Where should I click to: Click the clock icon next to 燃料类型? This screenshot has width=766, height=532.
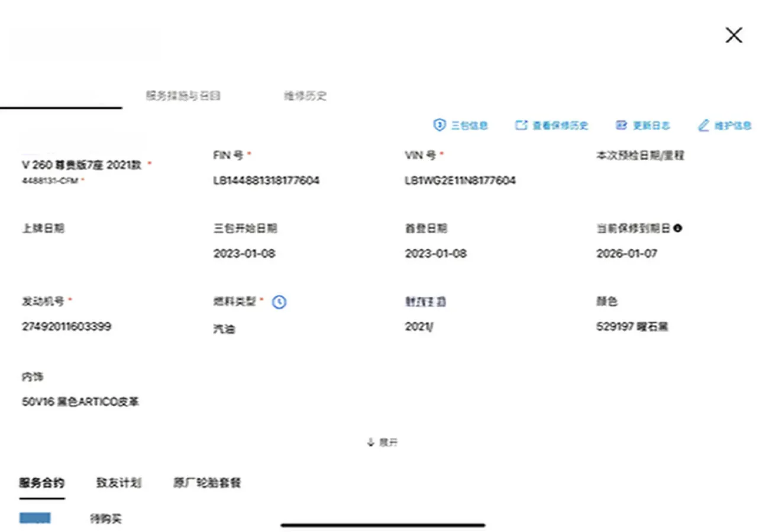(279, 302)
